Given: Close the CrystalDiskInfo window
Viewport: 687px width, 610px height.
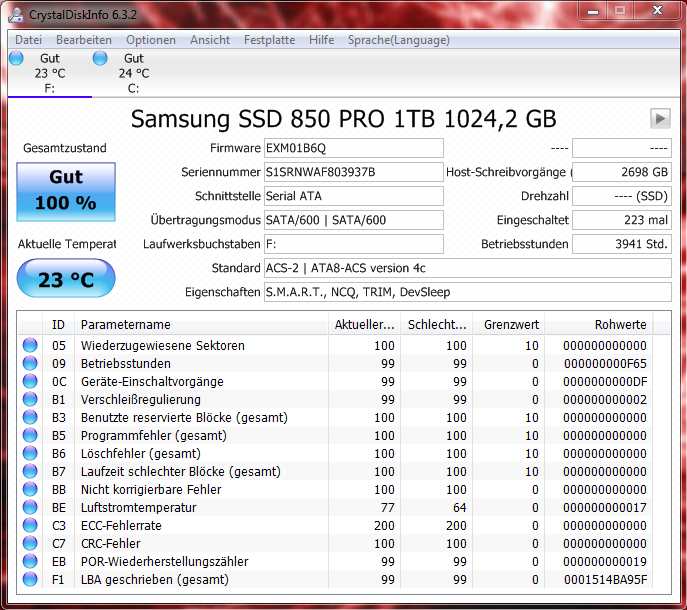Looking at the screenshot, I should coord(657,11).
